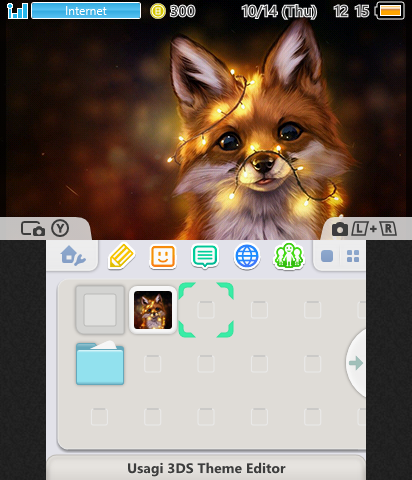This screenshot has height=480, width=412.
Task: Click the Usagi 3DS Theme Editor title
Action: (x=206, y=468)
